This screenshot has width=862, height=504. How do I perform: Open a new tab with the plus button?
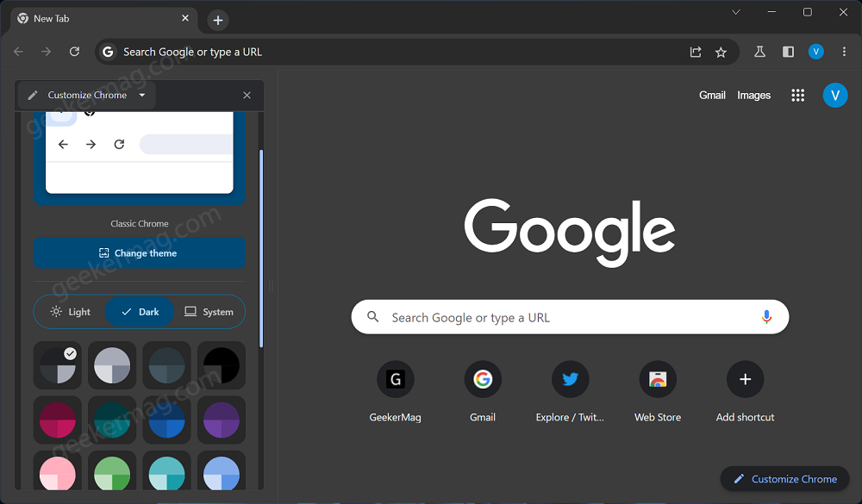click(218, 21)
